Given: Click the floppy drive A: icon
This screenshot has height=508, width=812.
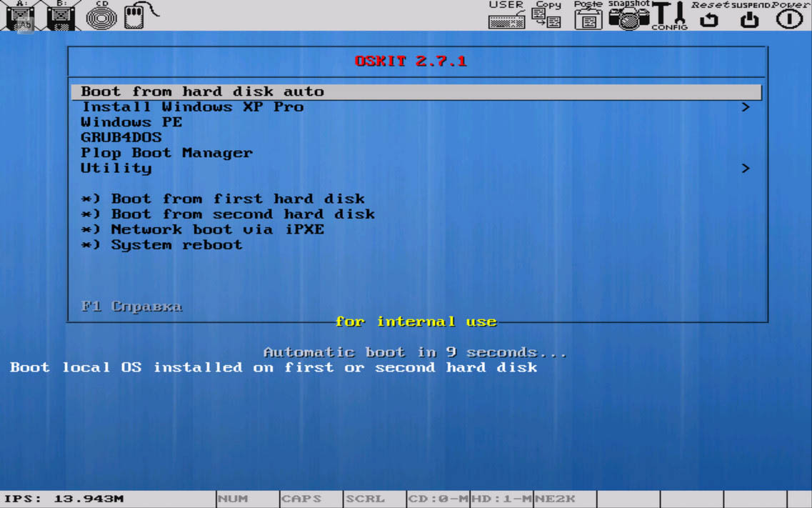Looking at the screenshot, I should pos(20,16).
